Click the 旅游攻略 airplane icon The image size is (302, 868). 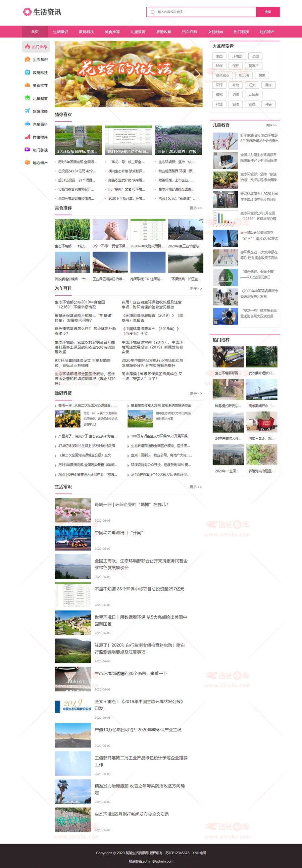[27, 111]
